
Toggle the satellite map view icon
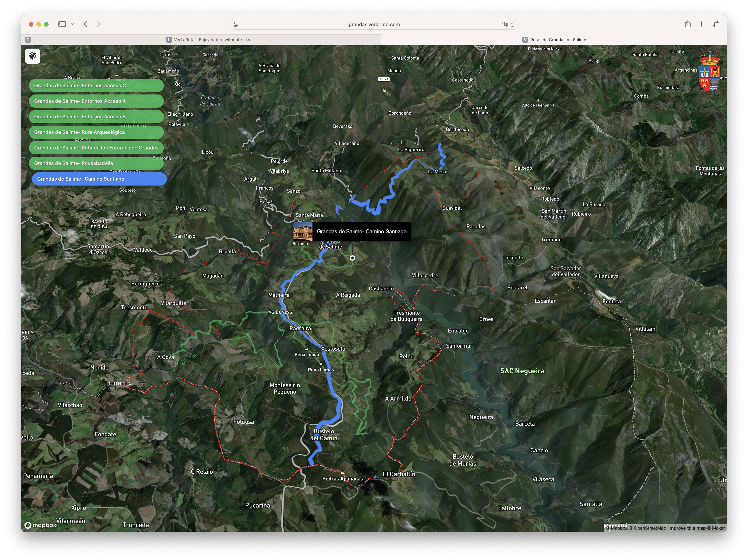click(x=32, y=56)
